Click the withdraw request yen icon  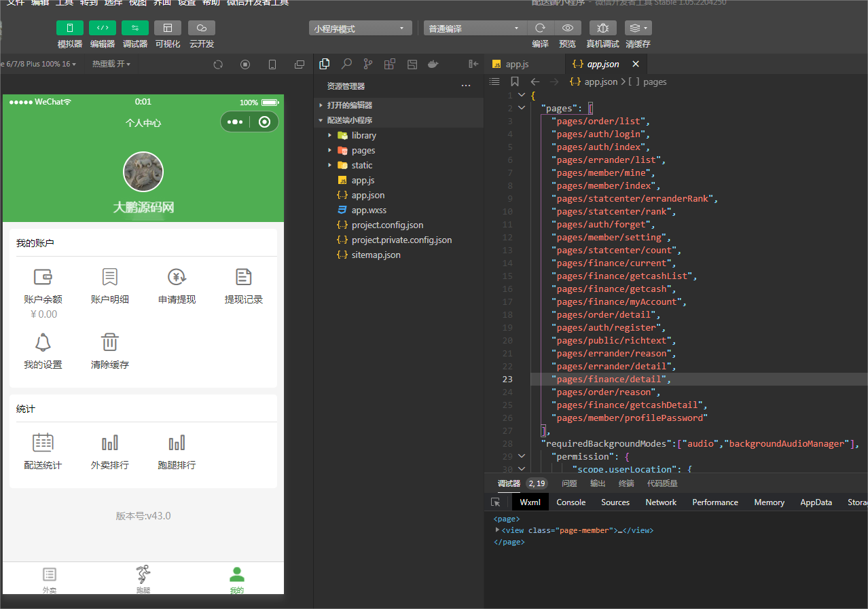pyautogui.click(x=177, y=277)
